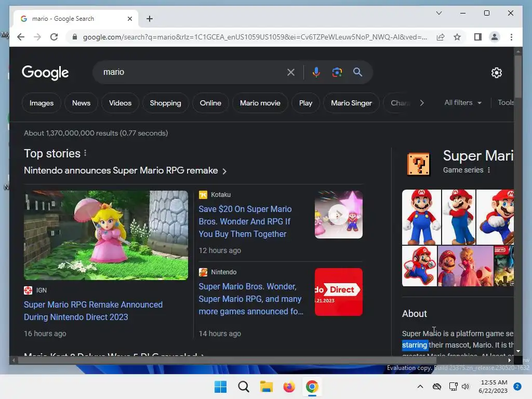Click in the search field containing 'mario'
The image size is (532, 399).
coord(193,72)
